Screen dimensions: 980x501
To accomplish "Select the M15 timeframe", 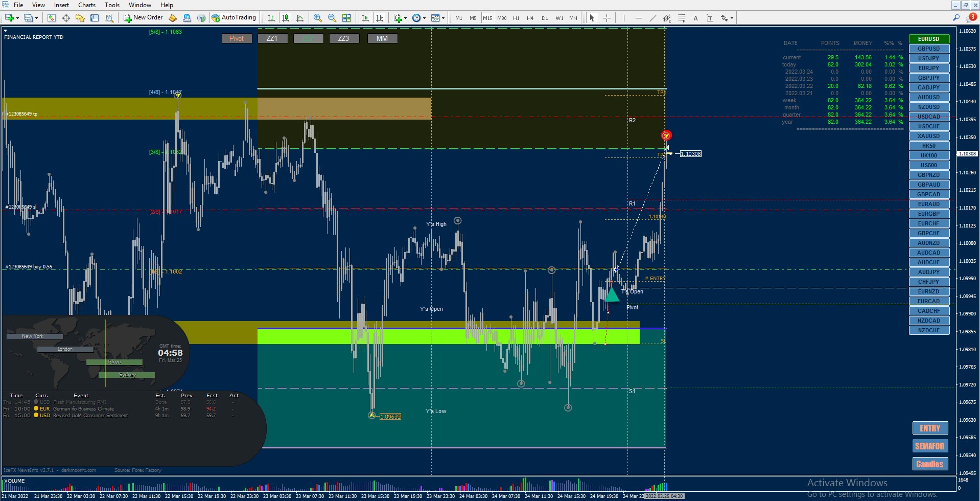I will (487, 18).
